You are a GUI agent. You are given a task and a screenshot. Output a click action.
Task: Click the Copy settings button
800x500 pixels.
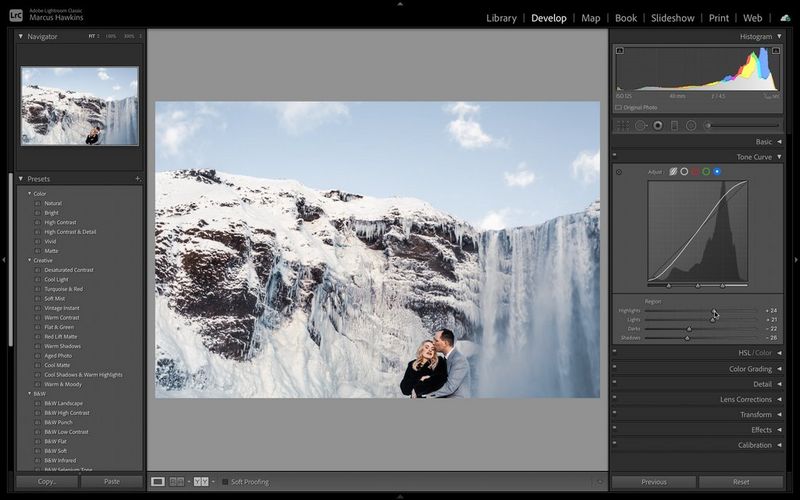47,482
